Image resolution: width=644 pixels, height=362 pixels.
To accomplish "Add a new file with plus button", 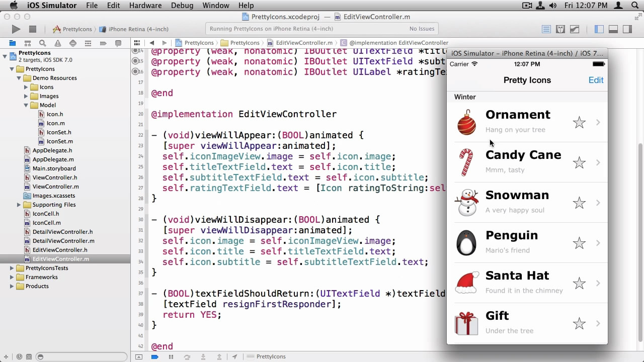I will [x=6, y=356].
